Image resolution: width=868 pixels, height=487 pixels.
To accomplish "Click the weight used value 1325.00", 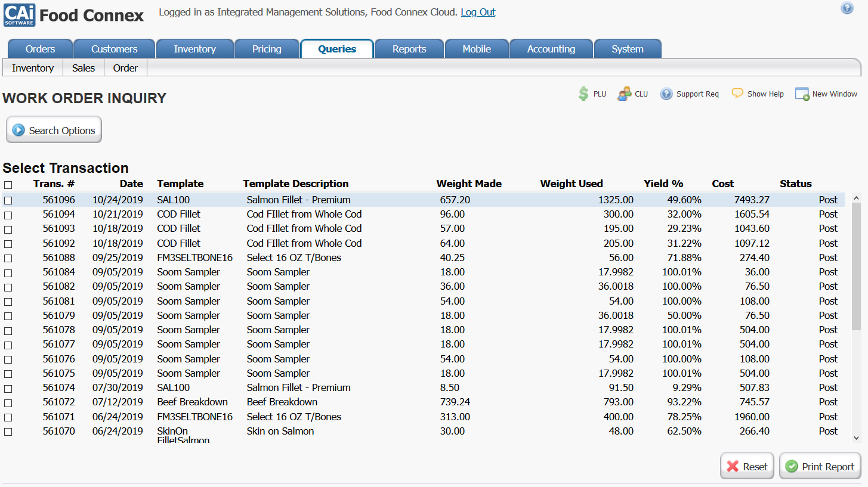I will click(x=616, y=200).
